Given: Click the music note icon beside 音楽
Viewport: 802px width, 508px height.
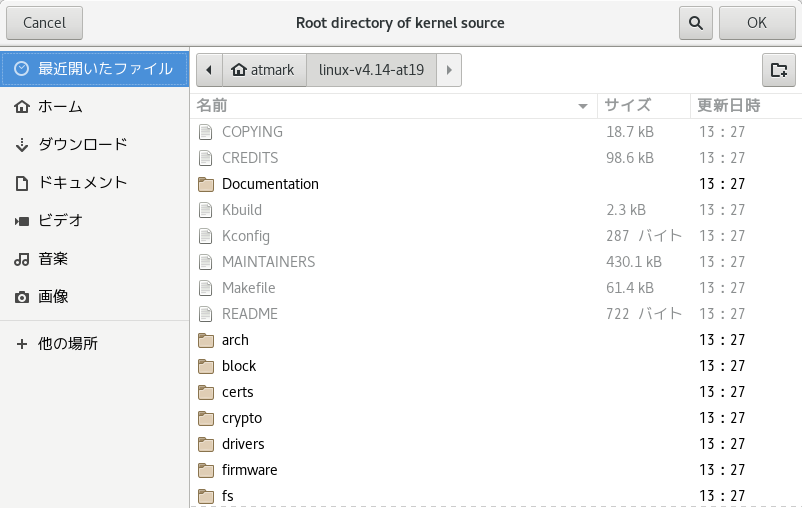Looking at the screenshot, I should coord(21,259).
